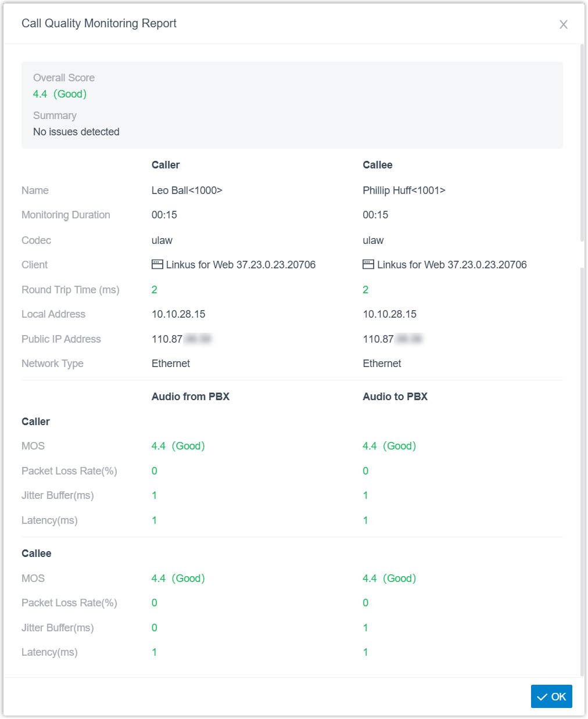Click Callee's Public IP Address value

click(x=393, y=339)
